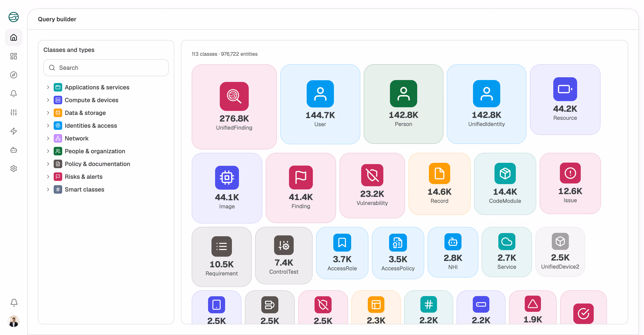
Task: Select the UnifiedFinding class card
Action: click(234, 107)
